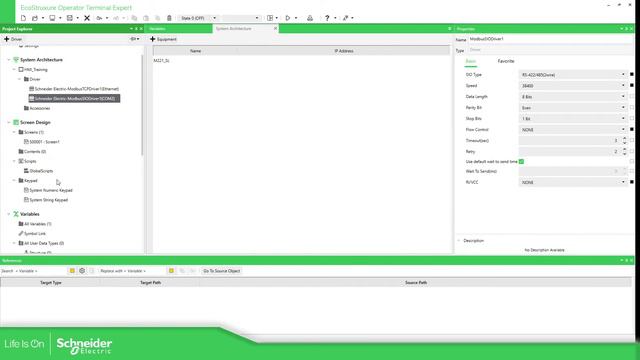Open the Speed dropdown showing 38400
The height and width of the screenshot is (360, 640).
point(573,86)
